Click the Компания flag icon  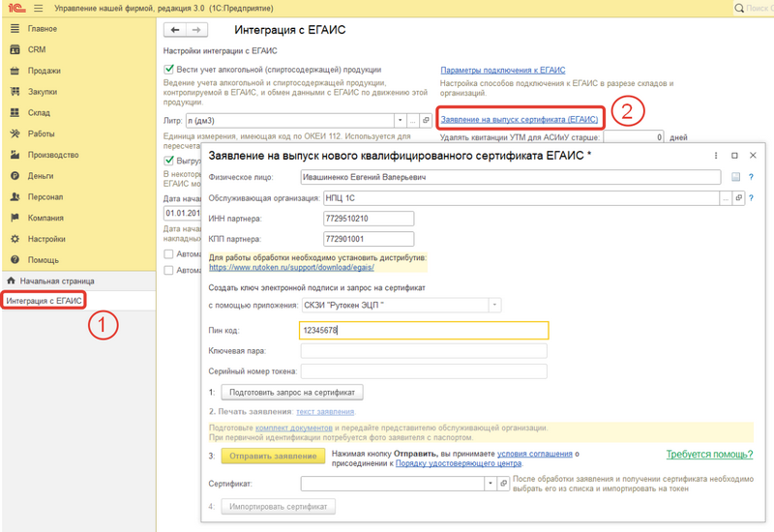click(x=15, y=218)
